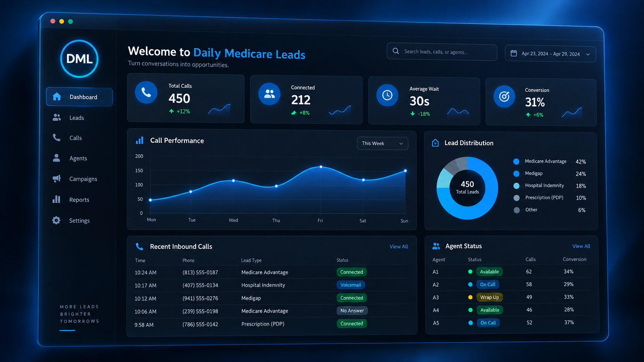The image size is (644, 362).
Task: Click Connected status for 10:24 AM call
Action: click(x=352, y=272)
